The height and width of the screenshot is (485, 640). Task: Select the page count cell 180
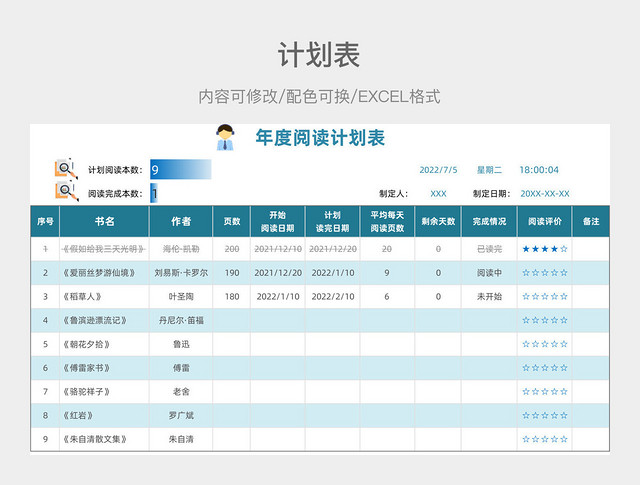pyautogui.click(x=231, y=296)
